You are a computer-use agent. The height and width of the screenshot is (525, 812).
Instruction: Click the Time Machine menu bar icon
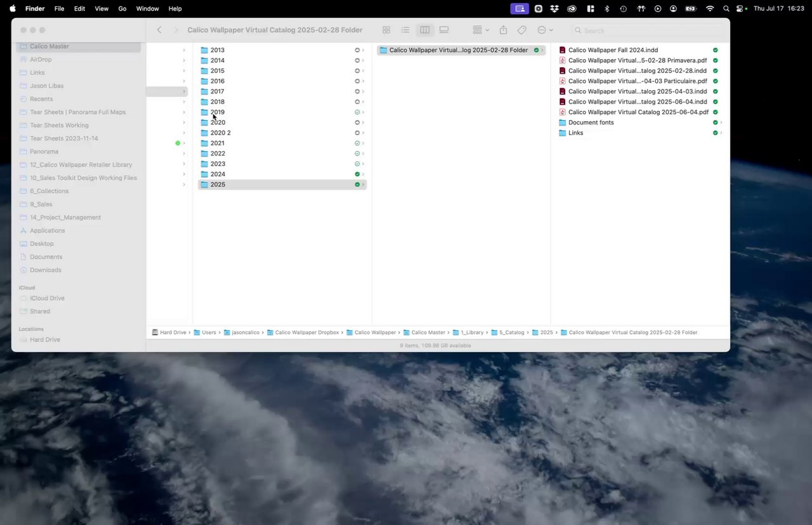623,8
